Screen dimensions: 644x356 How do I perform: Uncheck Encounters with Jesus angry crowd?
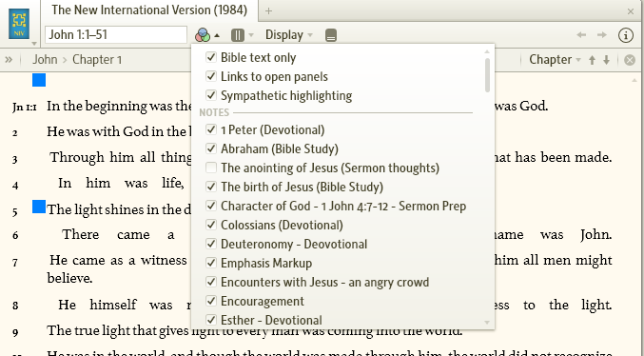pos(211,282)
